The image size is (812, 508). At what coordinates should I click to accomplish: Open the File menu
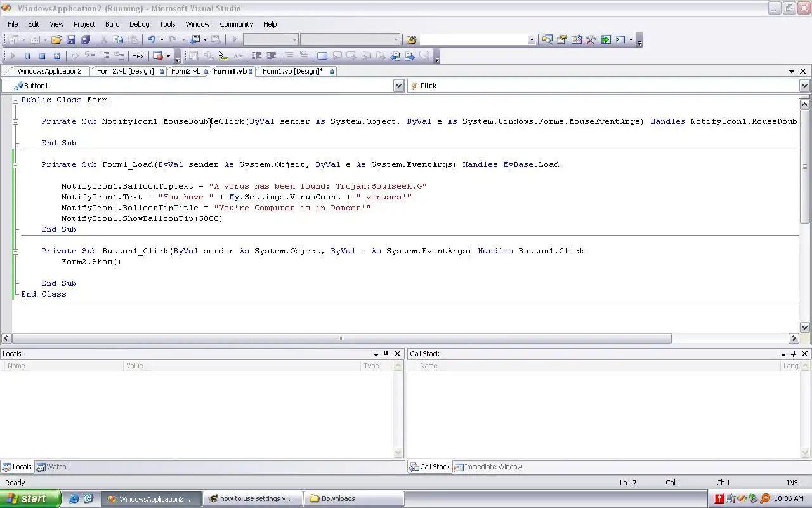point(13,24)
